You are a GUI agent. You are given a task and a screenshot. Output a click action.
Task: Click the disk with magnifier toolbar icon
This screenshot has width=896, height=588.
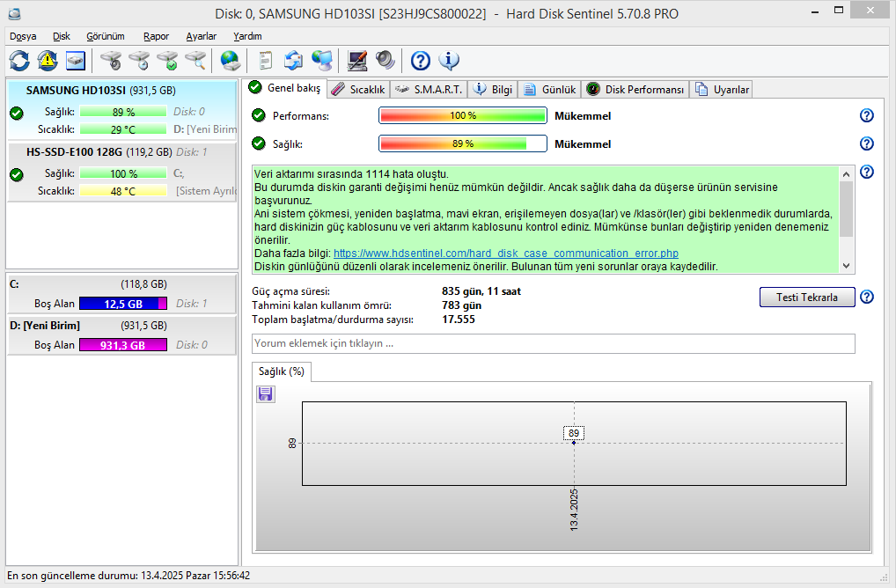(195, 60)
